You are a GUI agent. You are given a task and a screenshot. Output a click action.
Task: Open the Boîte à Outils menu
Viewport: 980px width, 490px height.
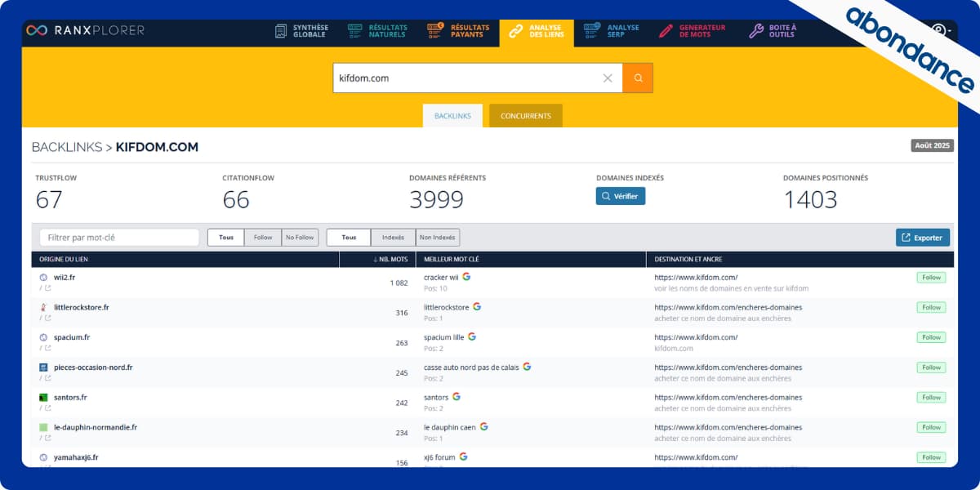(773, 31)
